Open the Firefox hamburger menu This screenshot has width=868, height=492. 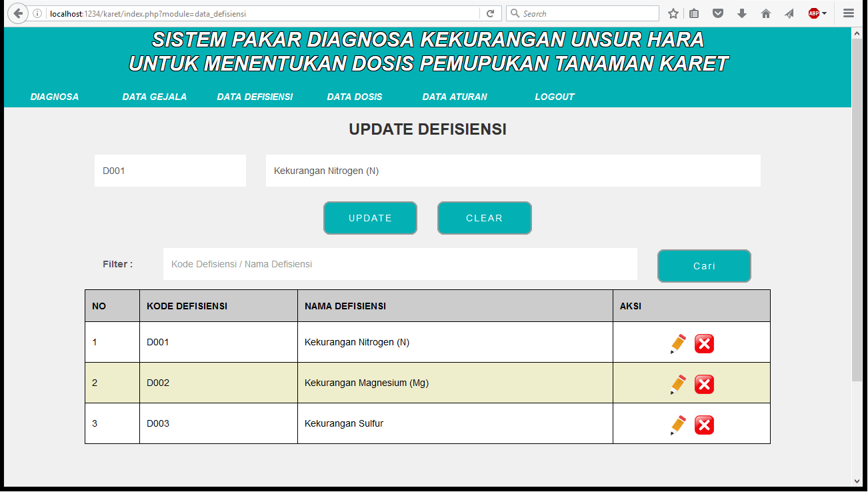tap(848, 13)
